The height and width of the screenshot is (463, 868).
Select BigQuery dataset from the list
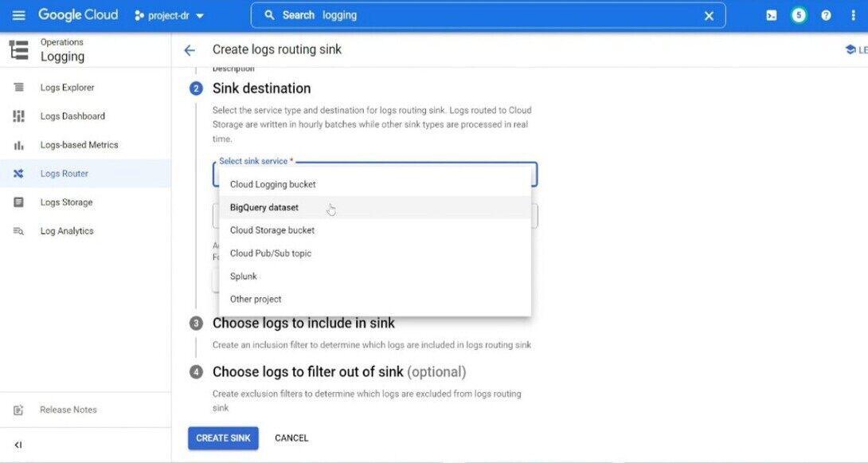click(x=264, y=207)
